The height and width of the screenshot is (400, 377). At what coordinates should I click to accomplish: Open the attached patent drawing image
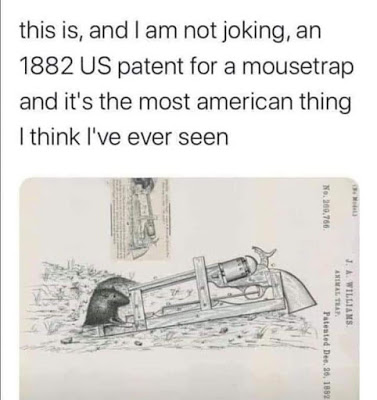click(190, 288)
